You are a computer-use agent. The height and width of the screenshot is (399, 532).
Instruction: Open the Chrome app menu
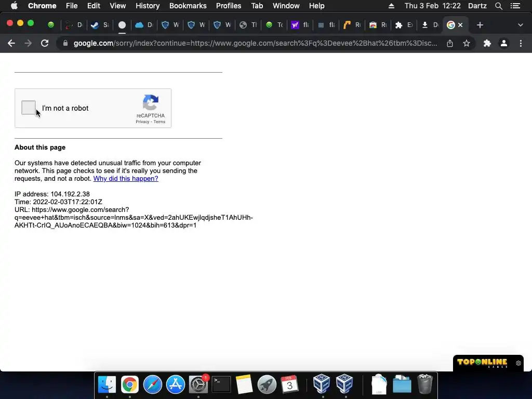42,6
